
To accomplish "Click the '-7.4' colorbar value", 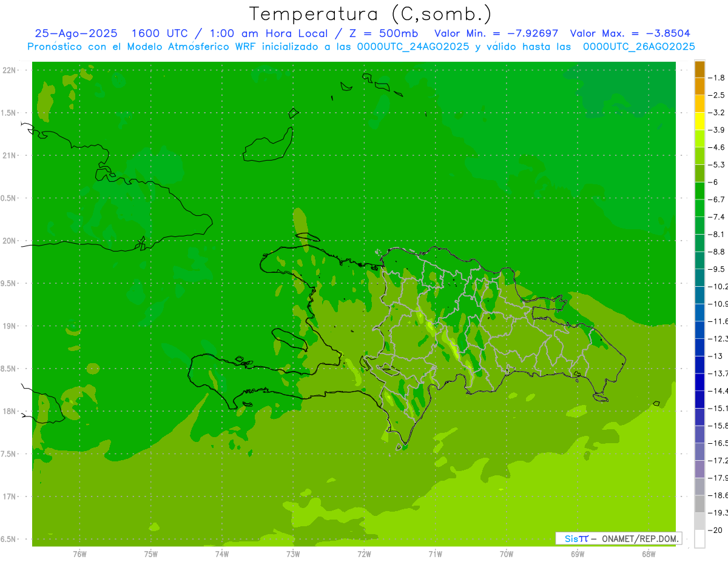I will (717, 216).
